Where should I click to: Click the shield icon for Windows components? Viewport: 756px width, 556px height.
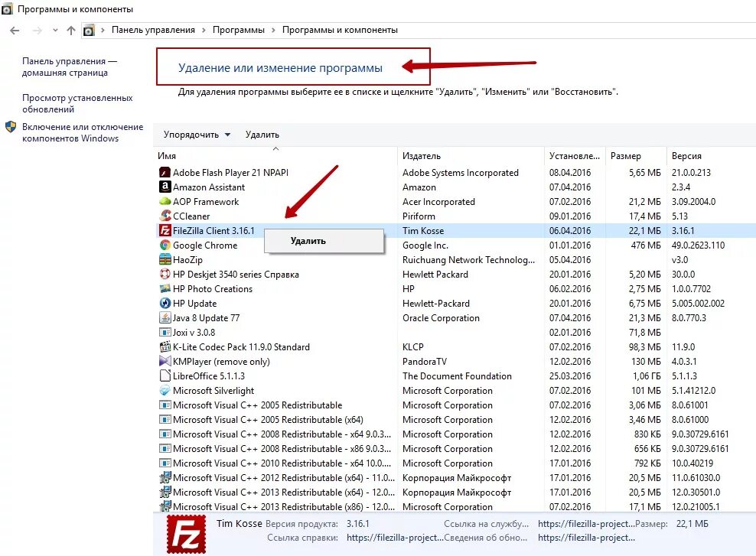click(x=11, y=127)
